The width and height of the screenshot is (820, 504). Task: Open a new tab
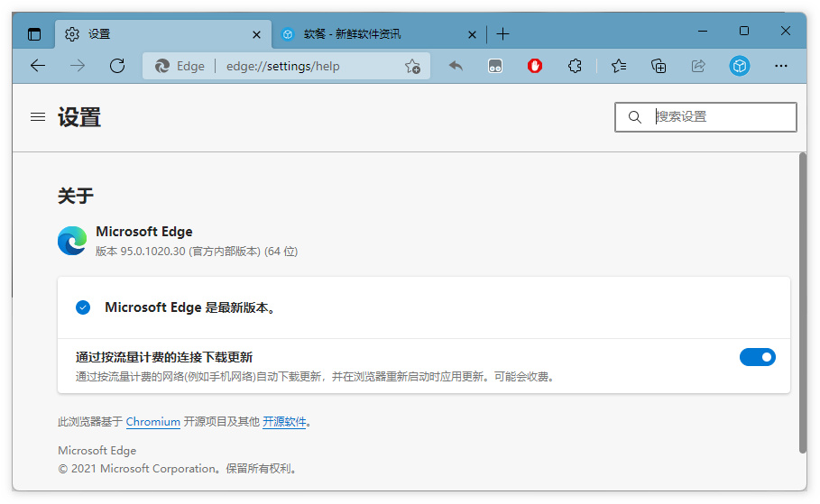(x=502, y=34)
